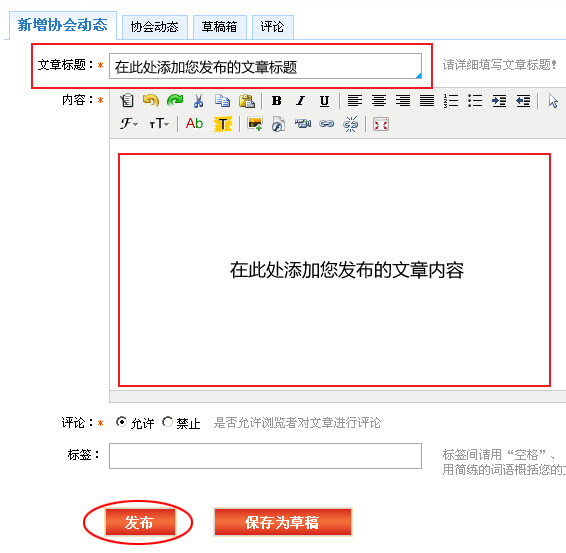
Task: Toggle Bold formatting
Action: click(277, 101)
